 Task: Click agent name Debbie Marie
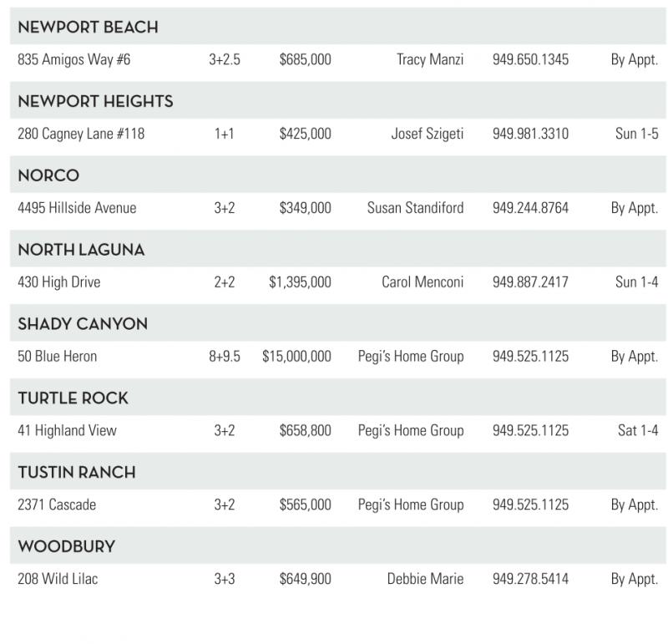pos(425,579)
